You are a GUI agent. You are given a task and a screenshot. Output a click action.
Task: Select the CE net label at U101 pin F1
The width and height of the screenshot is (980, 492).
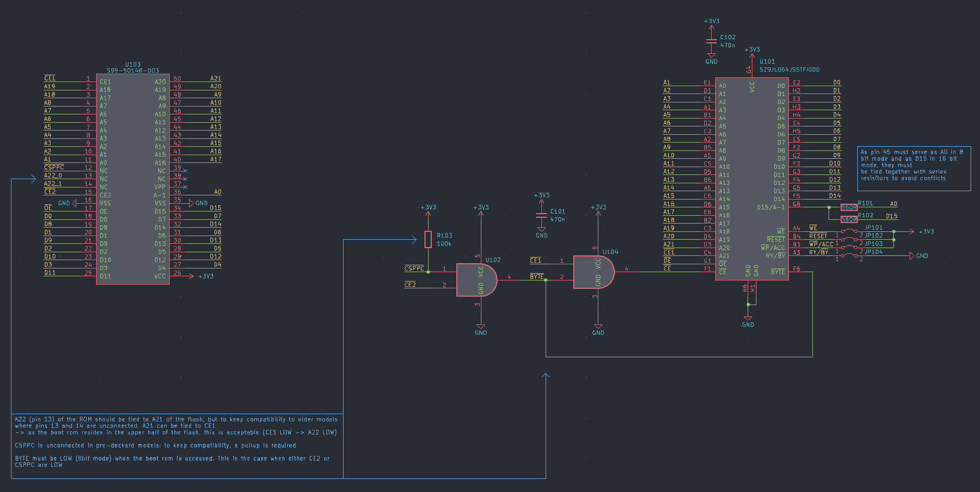pos(667,268)
